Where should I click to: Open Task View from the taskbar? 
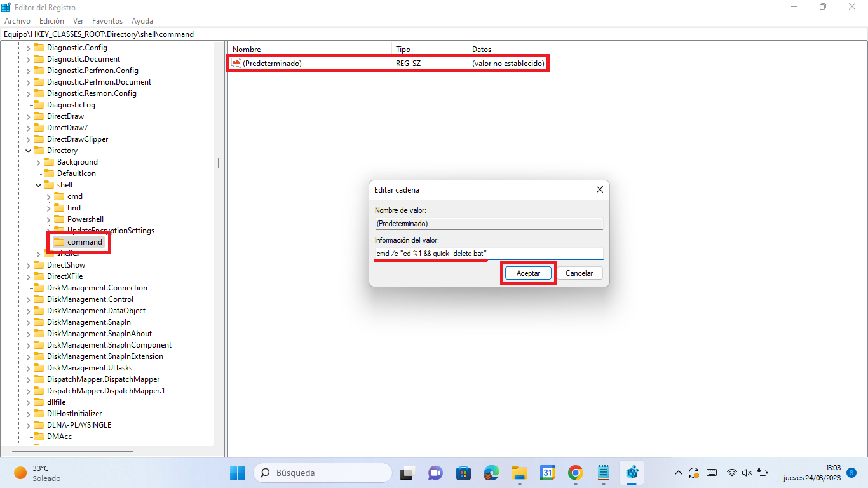point(407,473)
